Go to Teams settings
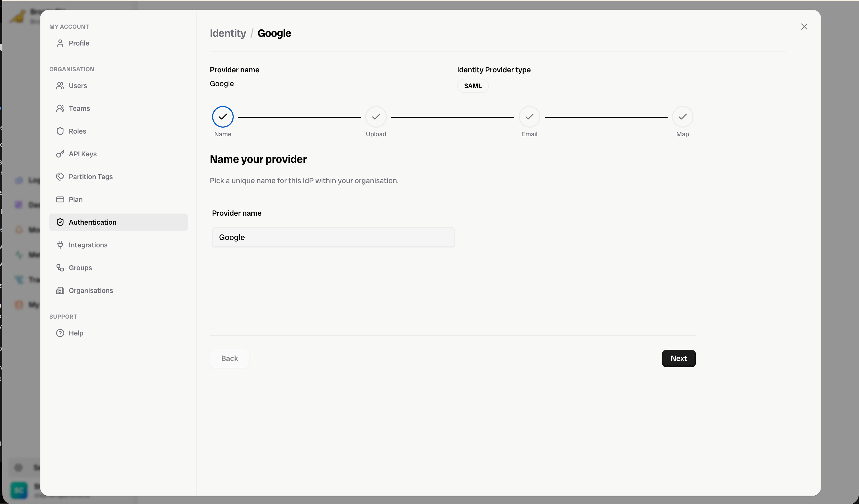This screenshot has width=859, height=504. pos(118,108)
